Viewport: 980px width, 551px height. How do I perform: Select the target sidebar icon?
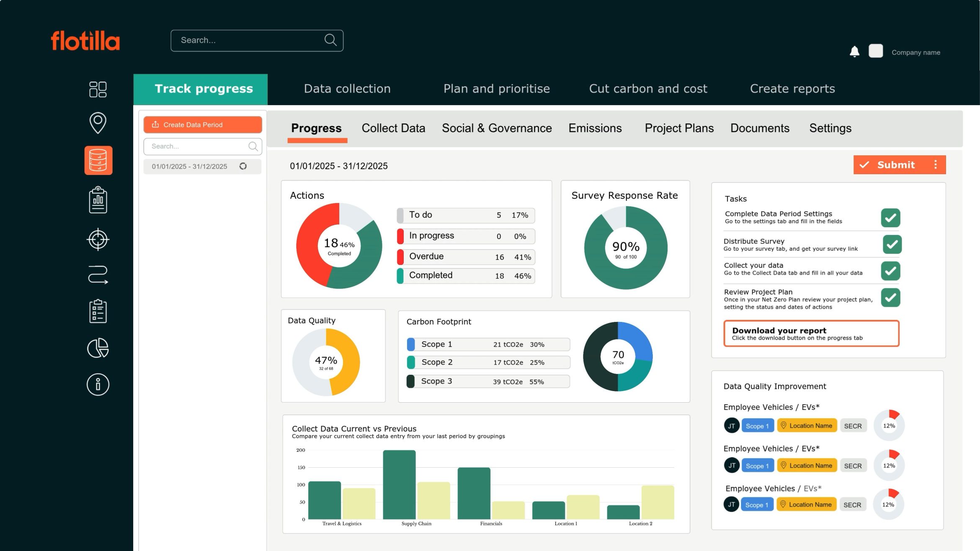pyautogui.click(x=98, y=239)
